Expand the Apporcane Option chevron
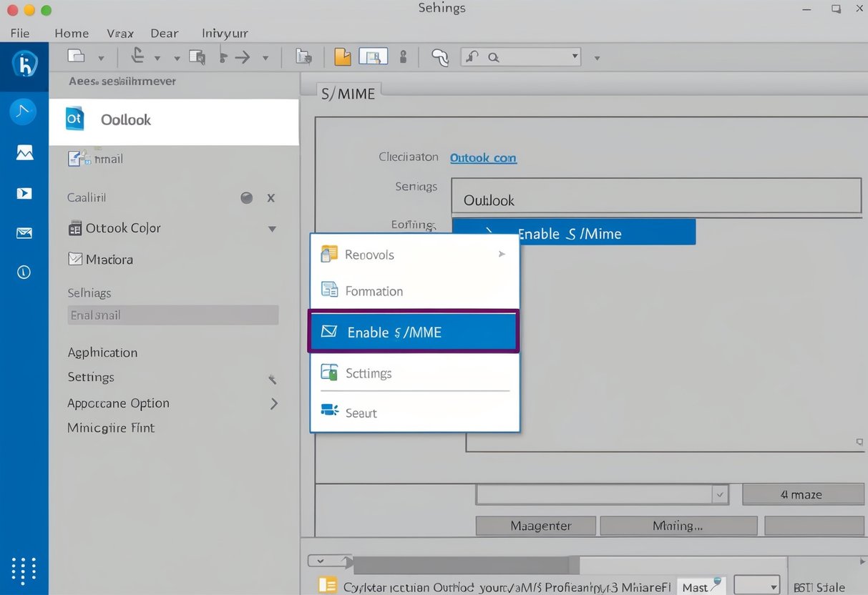Screen dimensions: 868x595 (273, 403)
